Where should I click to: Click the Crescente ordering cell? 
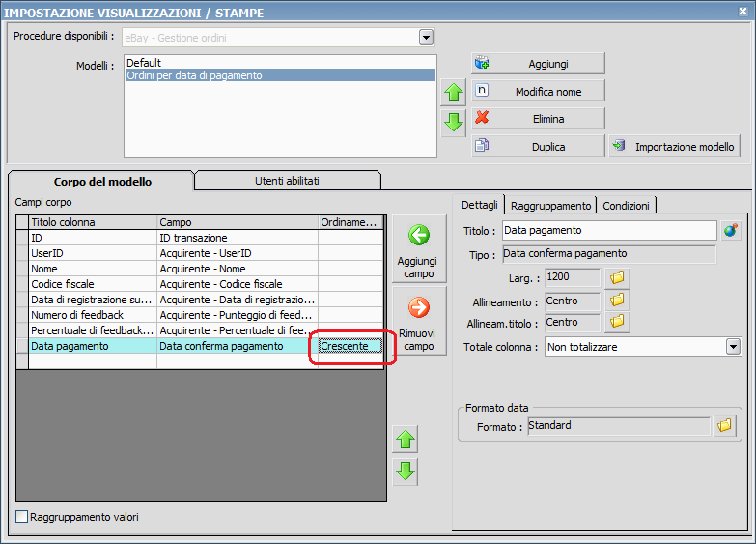pyautogui.click(x=350, y=346)
